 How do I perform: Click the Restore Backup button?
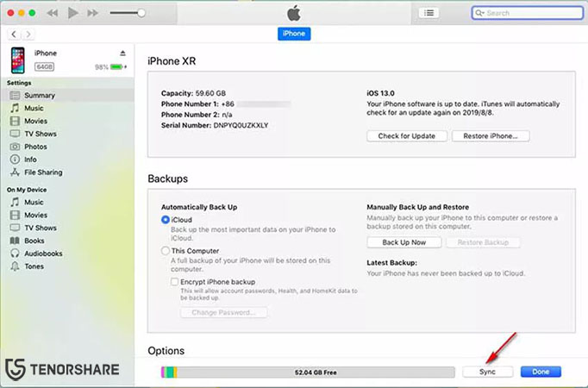point(483,242)
